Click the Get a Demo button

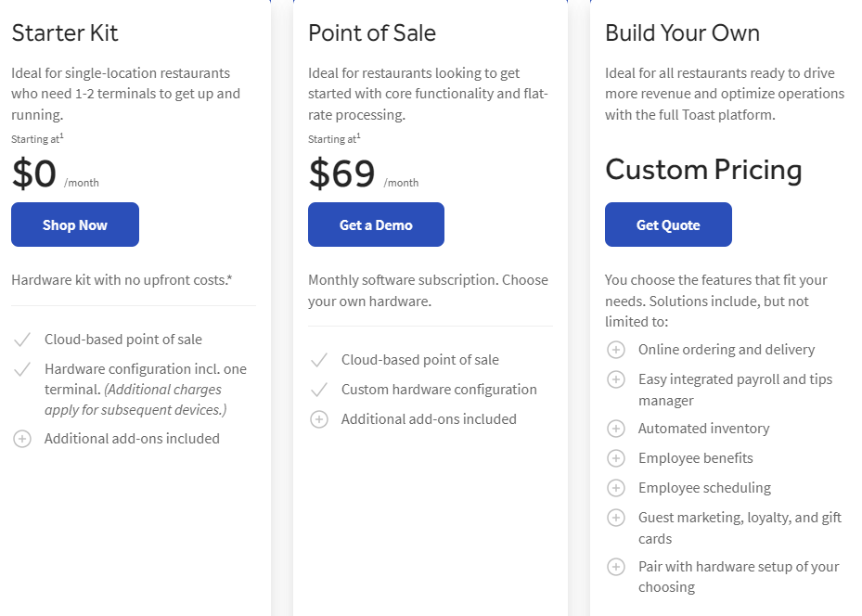click(376, 225)
